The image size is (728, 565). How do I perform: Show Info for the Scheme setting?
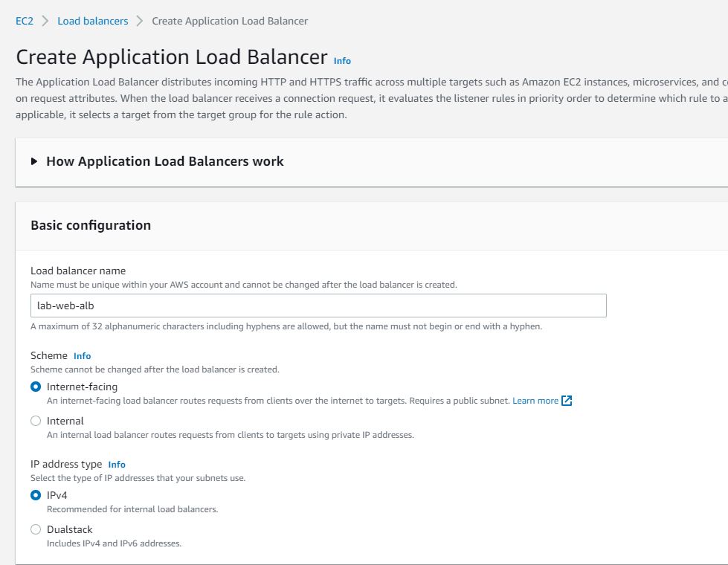[82, 356]
